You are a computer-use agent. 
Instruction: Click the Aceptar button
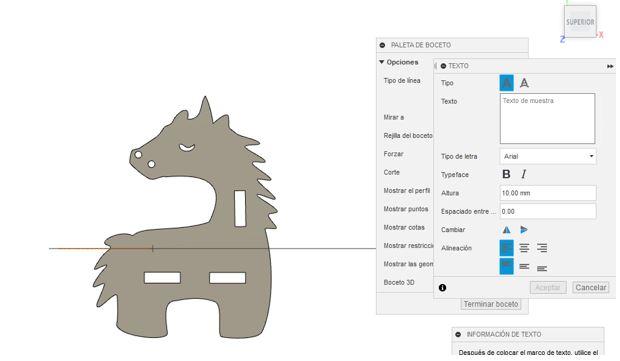(548, 287)
